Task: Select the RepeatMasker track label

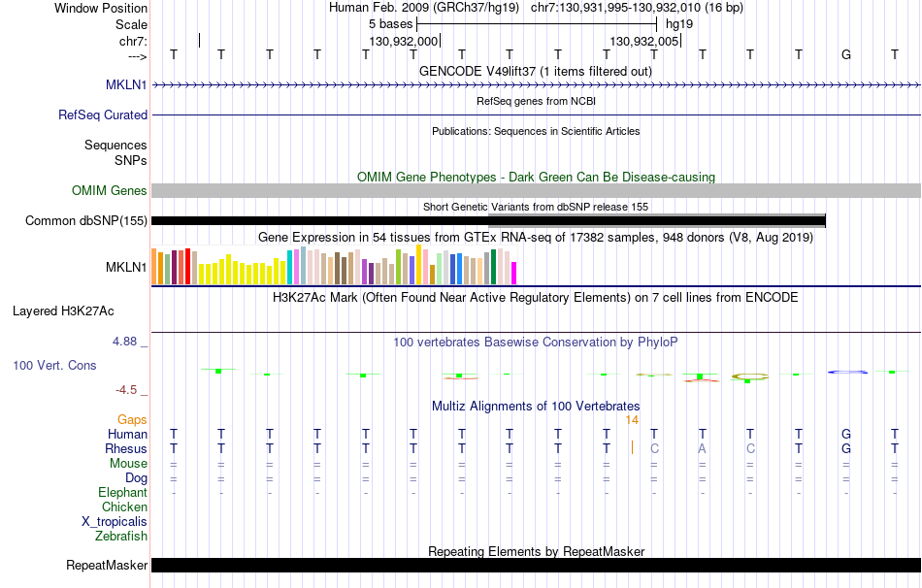Action: tap(107, 565)
